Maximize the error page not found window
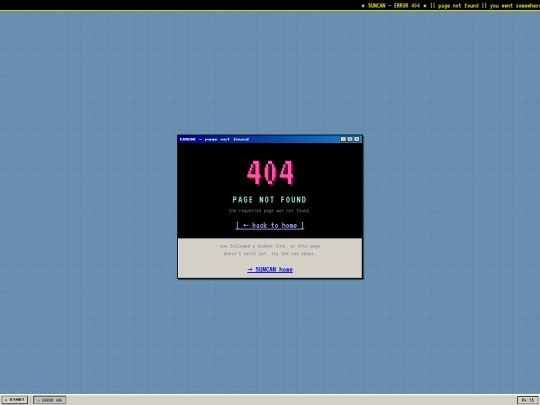Image resolution: width=540 pixels, height=405 pixels. 350,139
